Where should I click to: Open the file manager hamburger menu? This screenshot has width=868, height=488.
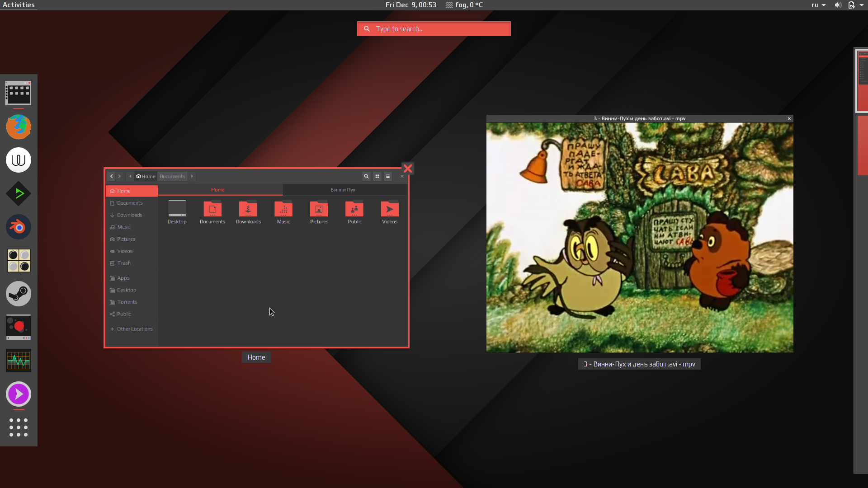[388, 176]
